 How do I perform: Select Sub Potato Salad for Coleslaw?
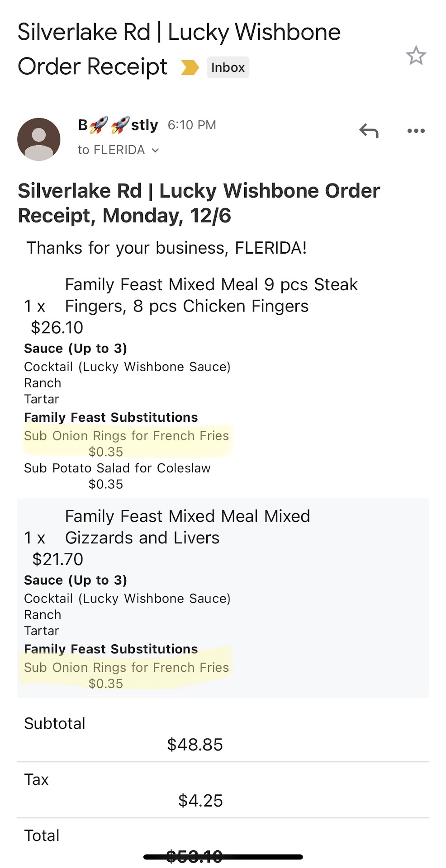pos(117,468)
